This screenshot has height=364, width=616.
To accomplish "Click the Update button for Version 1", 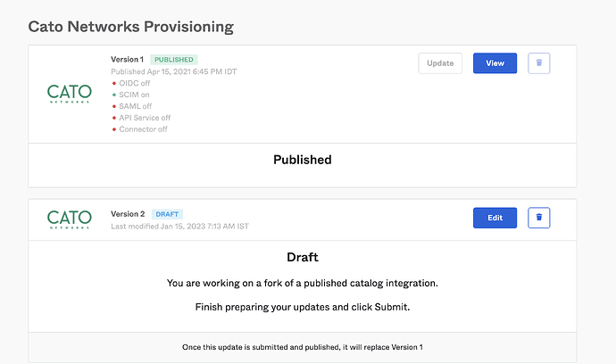I will pos(440,63).
